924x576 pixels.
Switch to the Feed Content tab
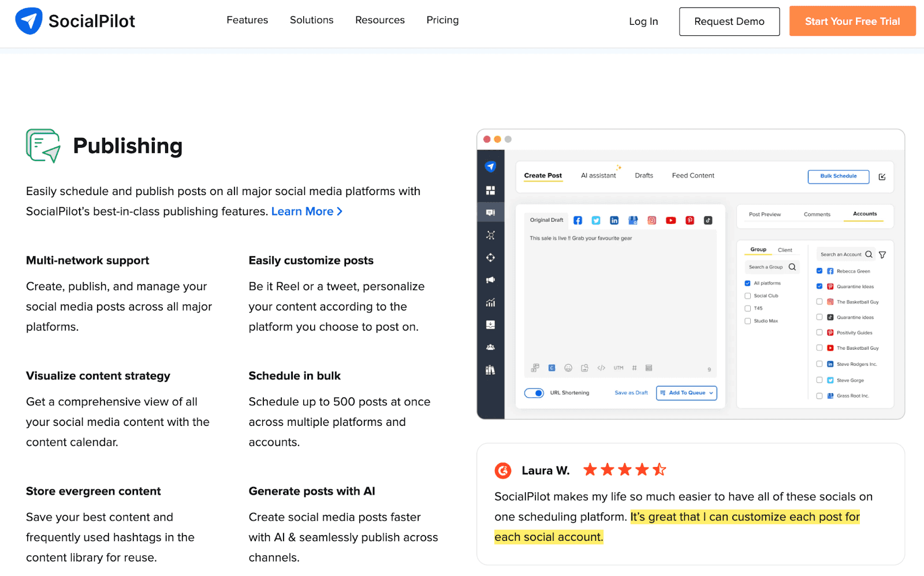click(x=693, y=175)
